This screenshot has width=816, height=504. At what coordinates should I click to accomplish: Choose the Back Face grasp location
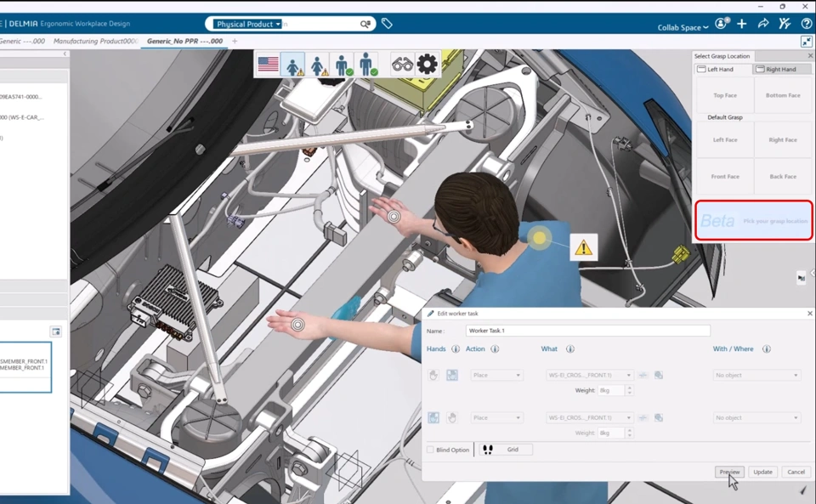click(x=783, y=177)
